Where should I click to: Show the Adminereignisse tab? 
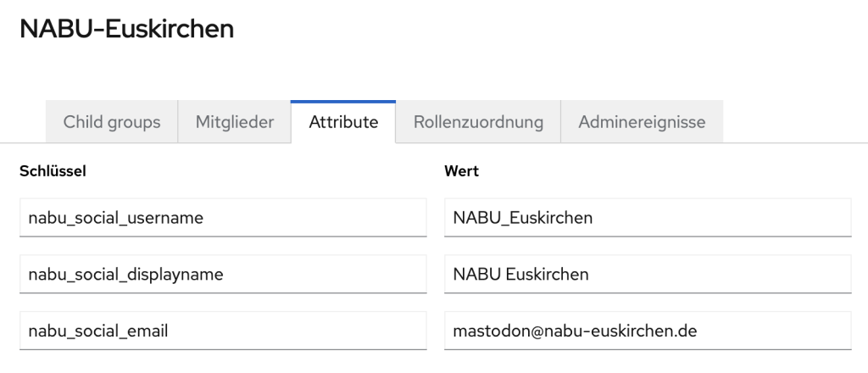click(642, 122)
